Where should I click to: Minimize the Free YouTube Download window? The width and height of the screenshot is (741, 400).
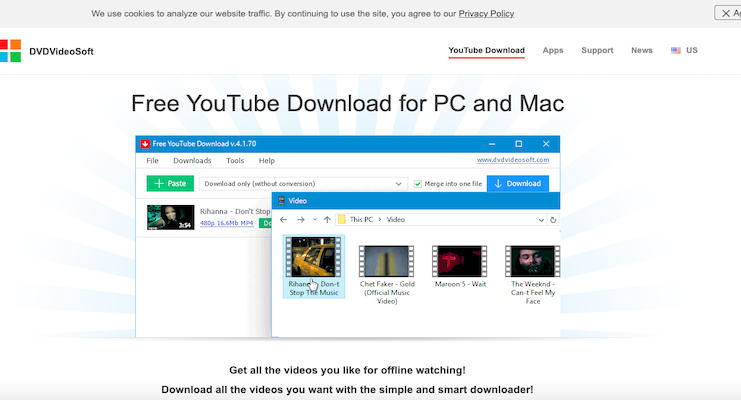point(492,144)
